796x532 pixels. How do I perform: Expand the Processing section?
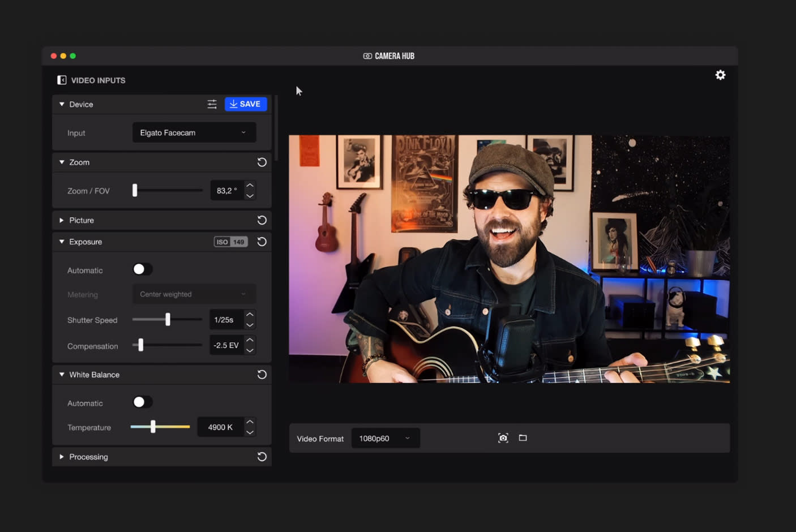62,457
